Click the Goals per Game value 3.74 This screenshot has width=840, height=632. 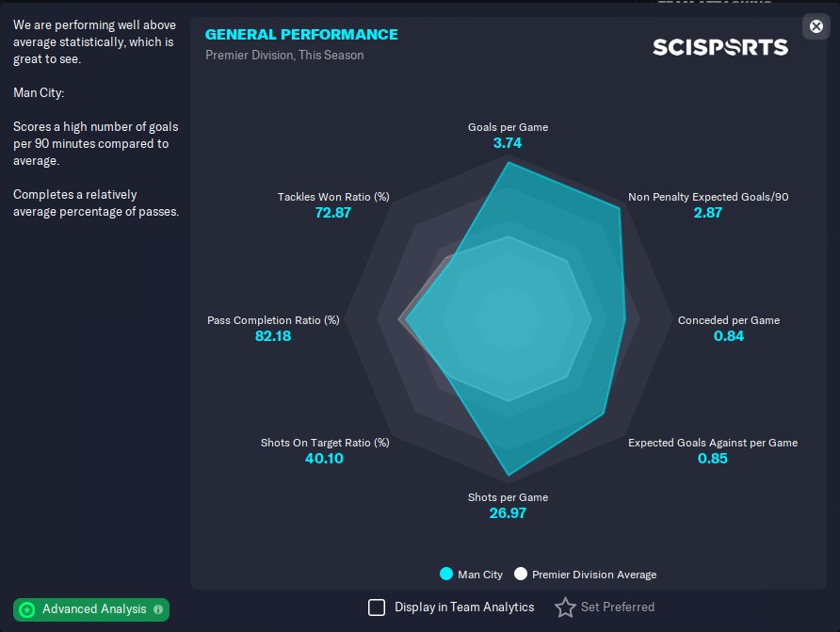pyautogui.click(x=508, y=143)
